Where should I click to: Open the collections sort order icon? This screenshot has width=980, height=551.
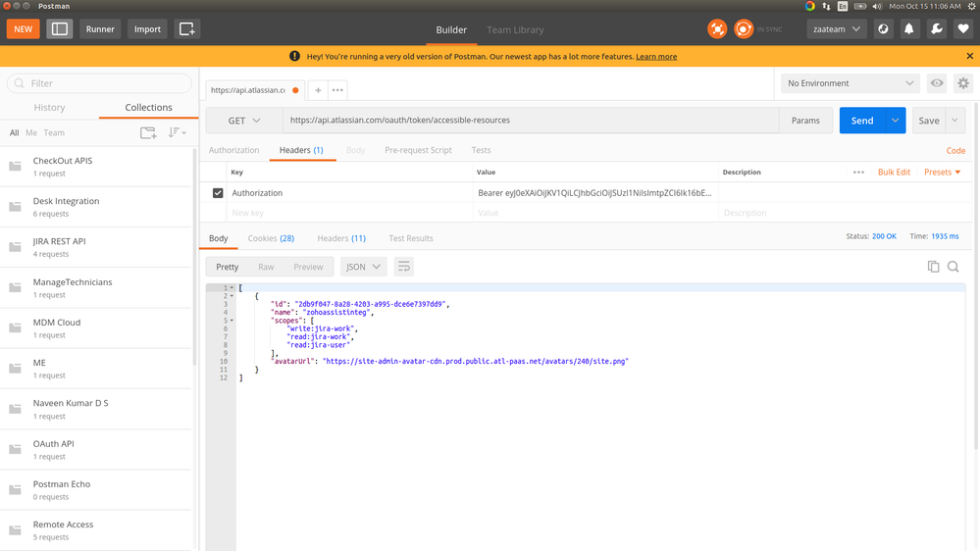pos(177,132)
